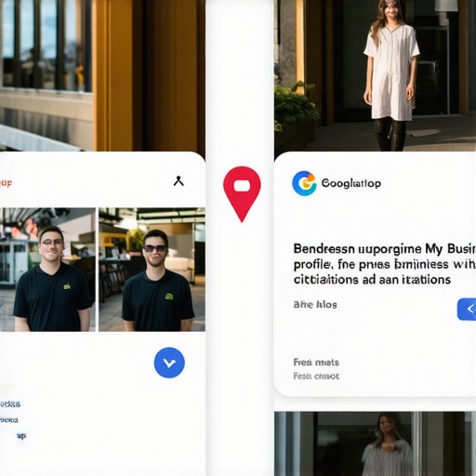476x476 pixels.
Task: Click the 'ahe klos' text
Action: (315, 305)
